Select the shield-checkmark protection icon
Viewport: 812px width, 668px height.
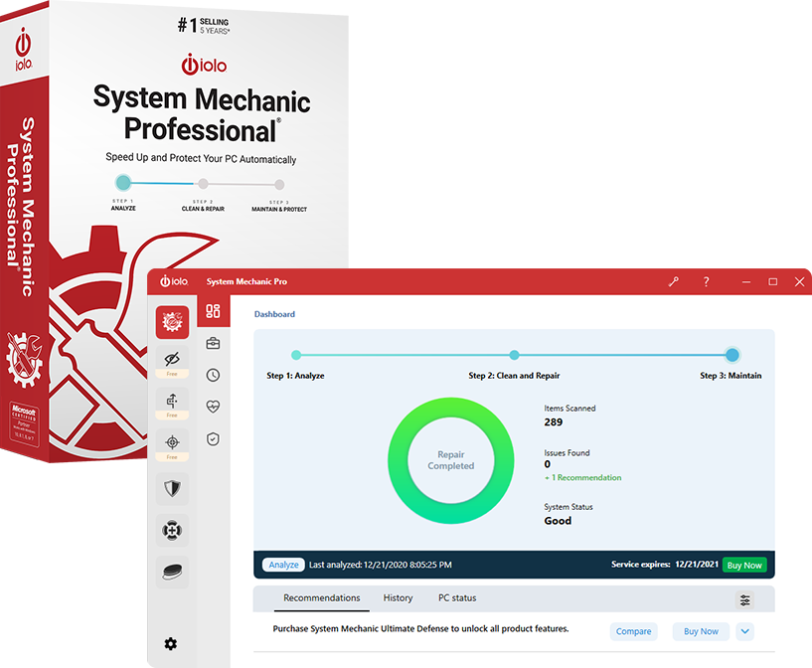(213, 438)
